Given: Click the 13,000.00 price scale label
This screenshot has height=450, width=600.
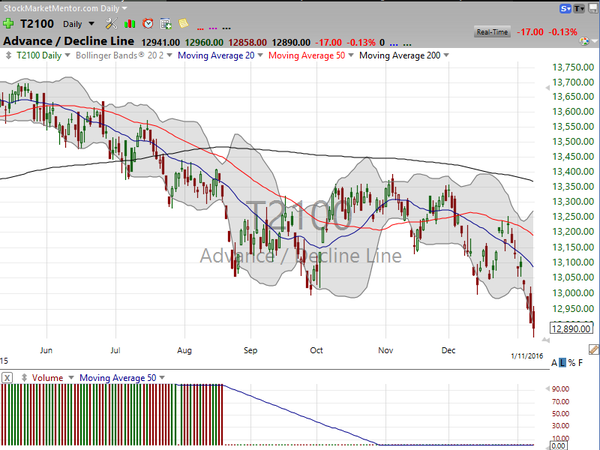Looking at the screenshot, I should tap(573, 293).
